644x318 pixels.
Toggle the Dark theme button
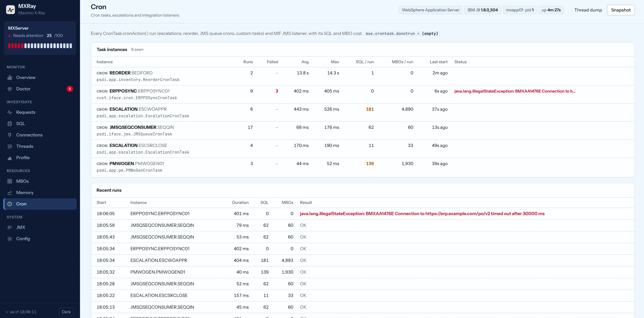coord(66,312)
